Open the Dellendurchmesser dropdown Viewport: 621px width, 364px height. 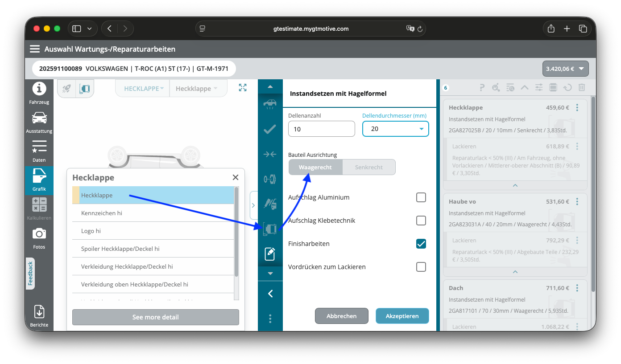click(x=396, y=129)
